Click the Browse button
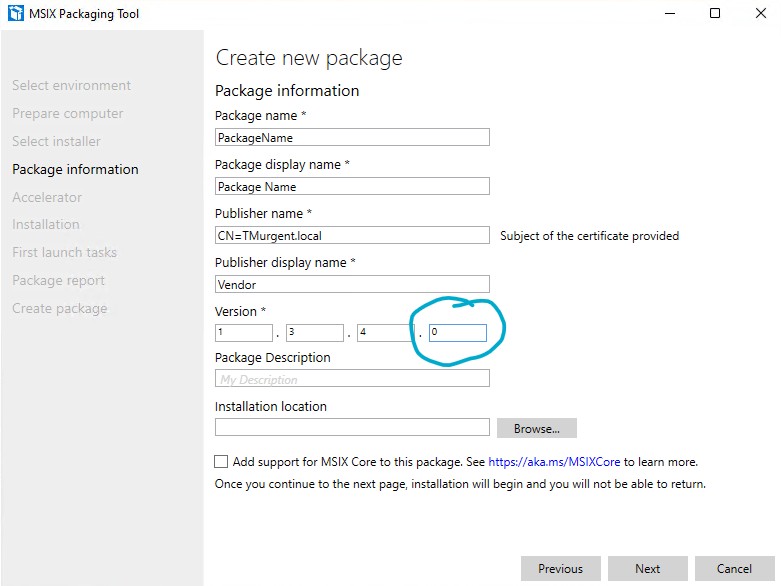The width and height of the screenshot is (781, 586). (x=536, y=428)
